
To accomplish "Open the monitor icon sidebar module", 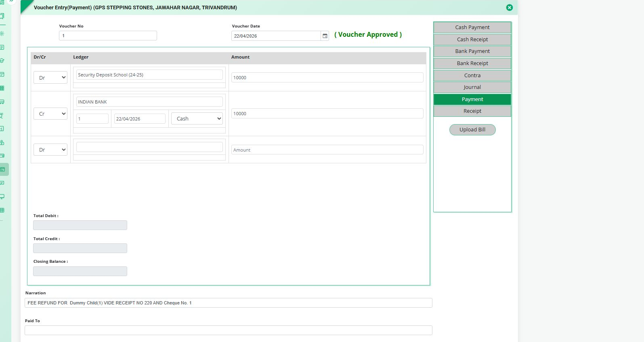I will coord(2,196).
